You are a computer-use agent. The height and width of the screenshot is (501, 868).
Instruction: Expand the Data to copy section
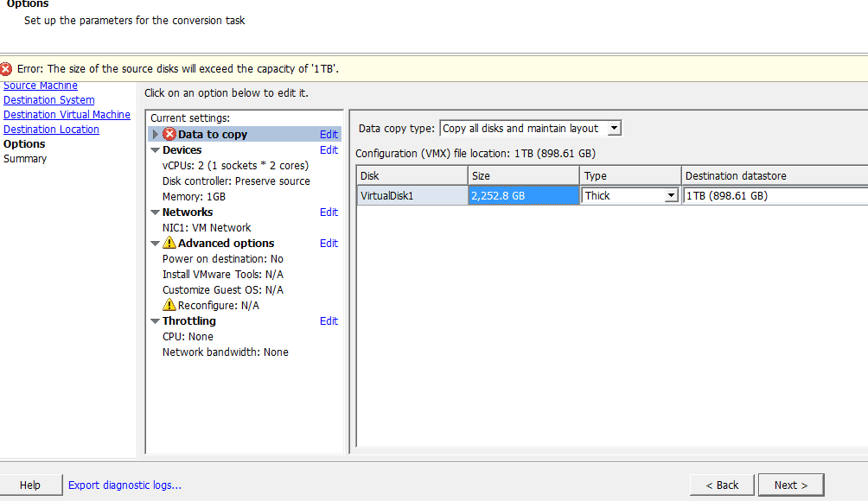pos(155,135)
